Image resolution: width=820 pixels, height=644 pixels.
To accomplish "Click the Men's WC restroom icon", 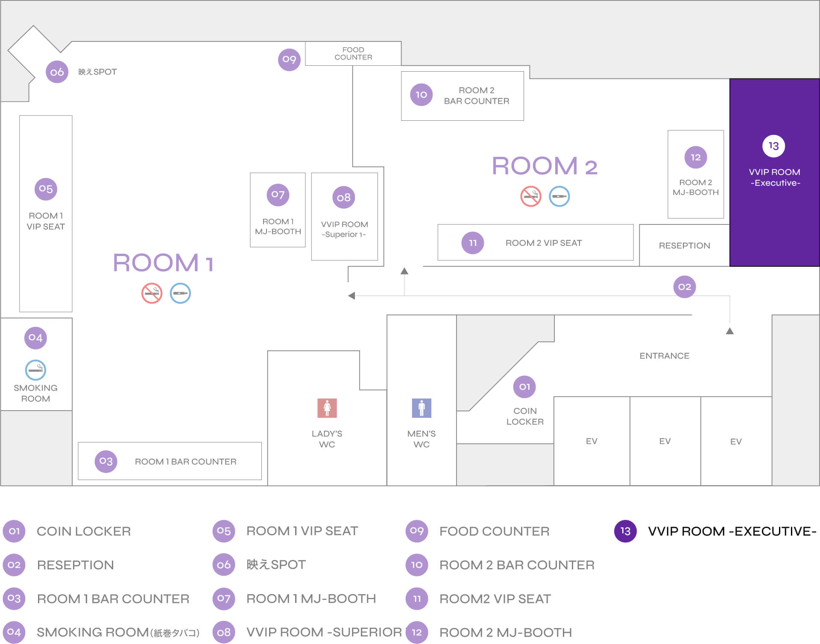I will 421,408.
